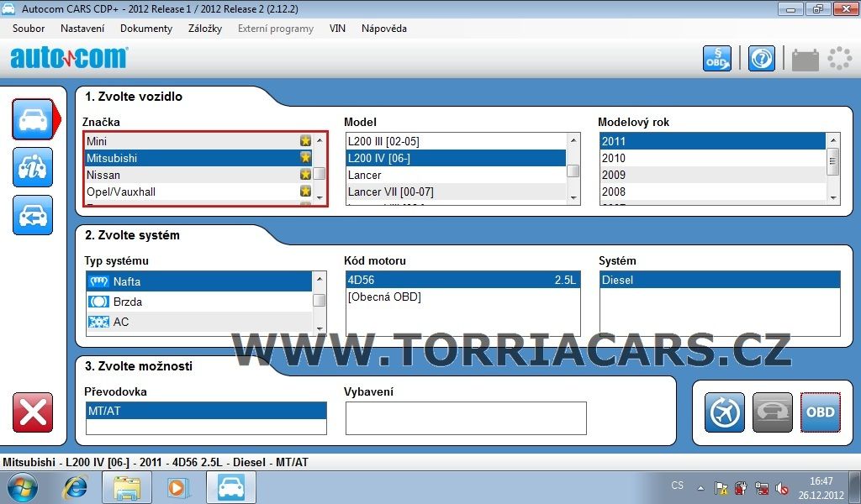This screenshot has height=504, width=861.
Task: Select Nissan in brand list
Action: tap(198, 175)
